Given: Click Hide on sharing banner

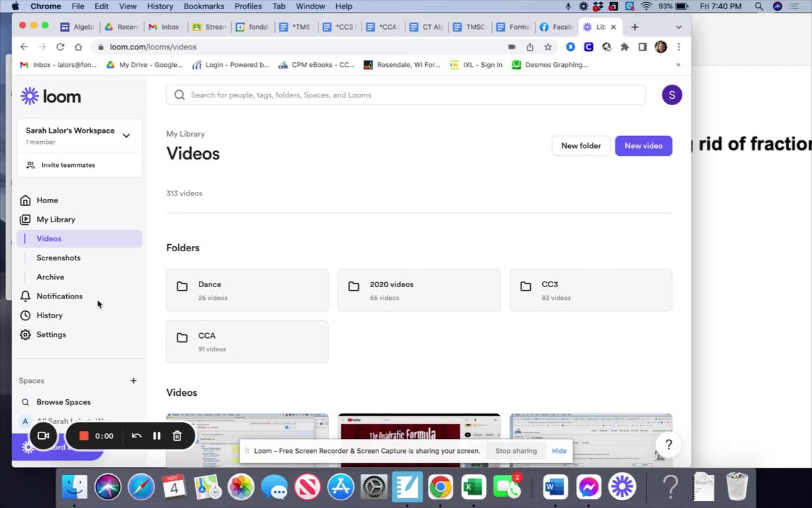Looking at the screenshot, I should [559, 450].
